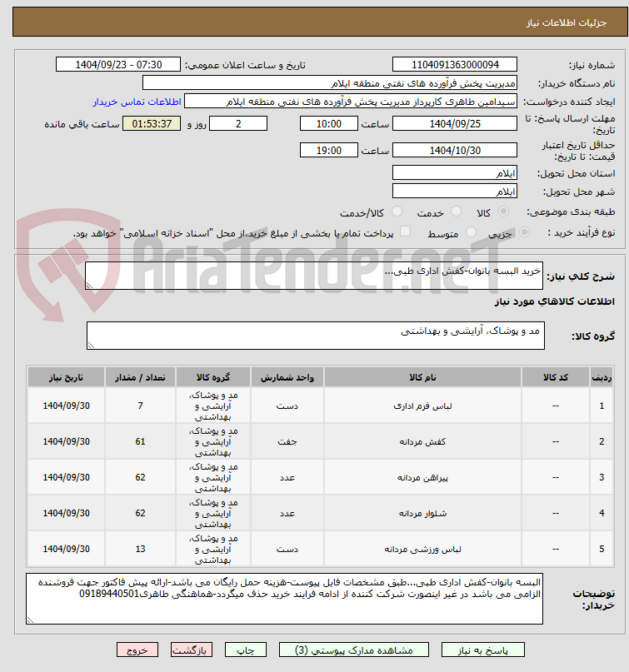
Task: Click the پاسخ به نیاز button
Action: [x=483, y=650]
